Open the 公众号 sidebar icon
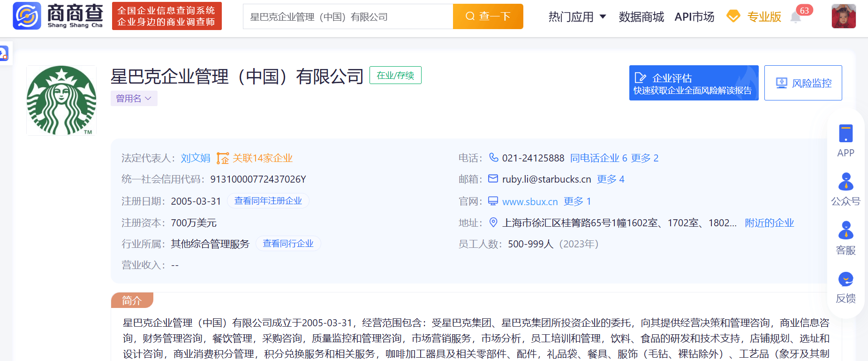The width and height of the screenshot is (868, 361). (x=846, y=182)
